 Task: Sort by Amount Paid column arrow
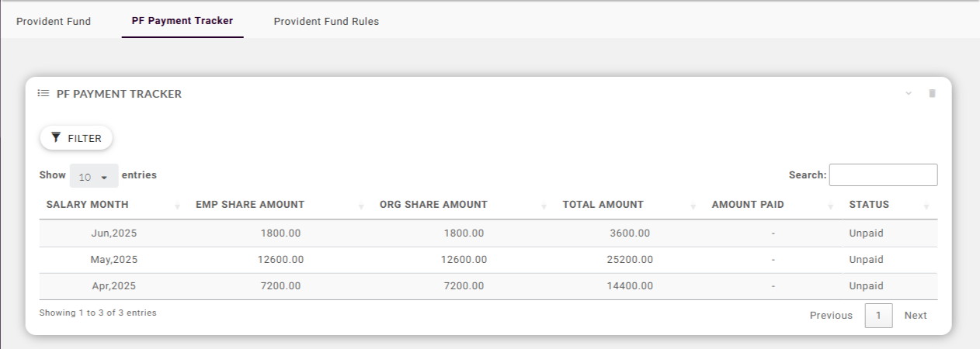[830, 206]
